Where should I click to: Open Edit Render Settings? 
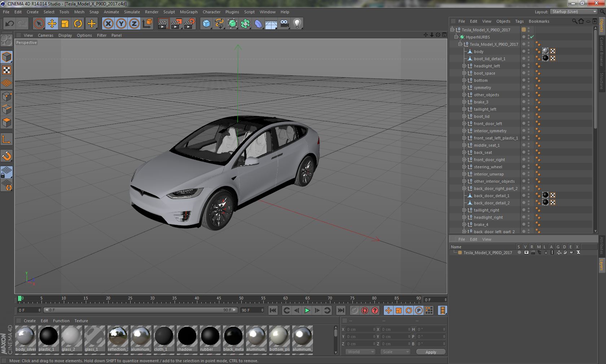coord(190,24)
